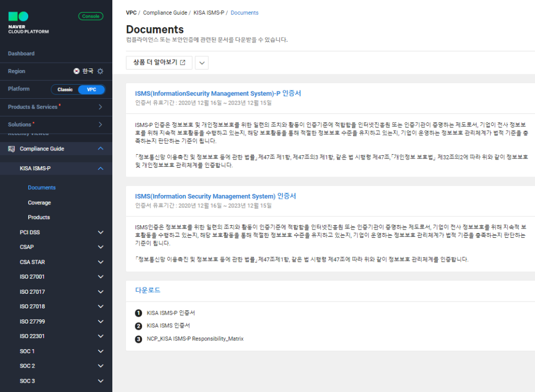Go to Compliance Guide breadcrumb
This screenshot has width=535, height=392.
[x=165, y=13]
